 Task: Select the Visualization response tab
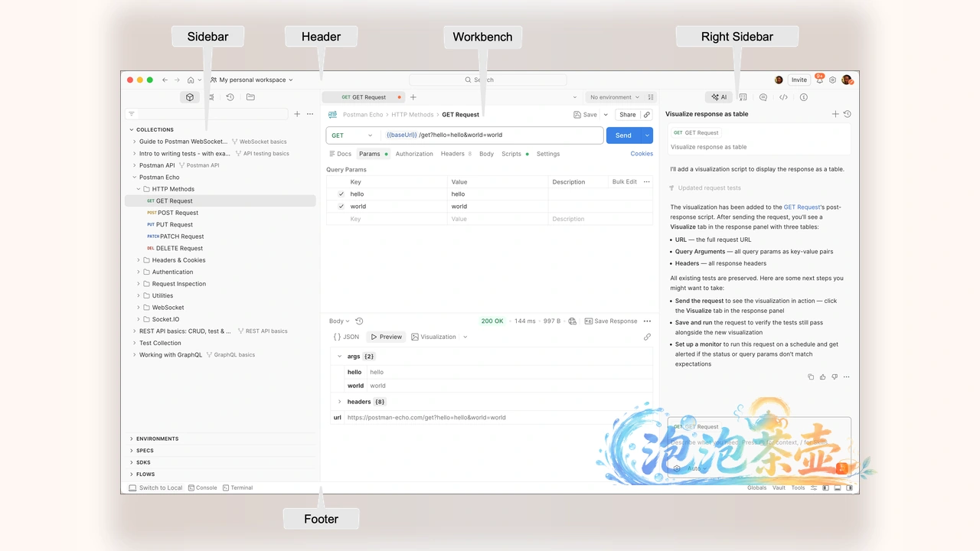click(433, 337)
